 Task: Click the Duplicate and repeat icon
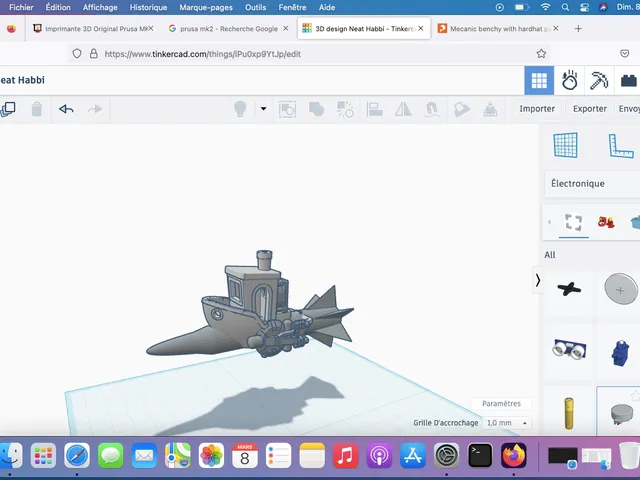8,109
